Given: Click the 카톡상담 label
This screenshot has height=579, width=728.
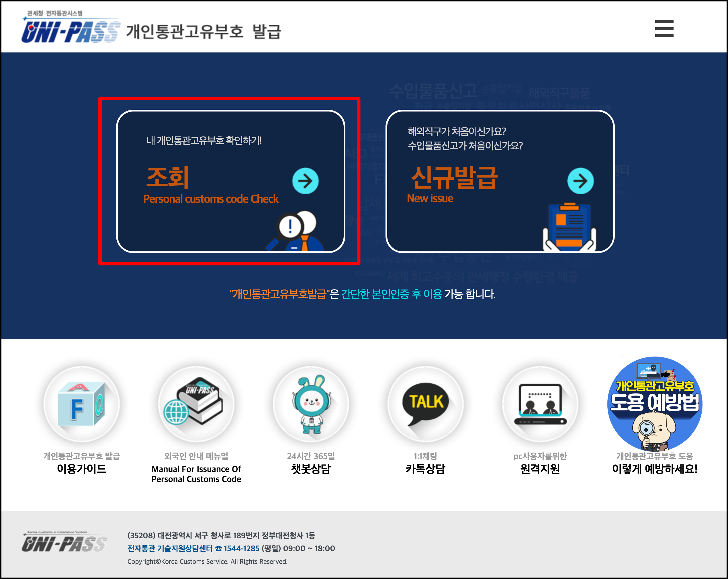Looking at the screenshot, I should tap(425, 469).
